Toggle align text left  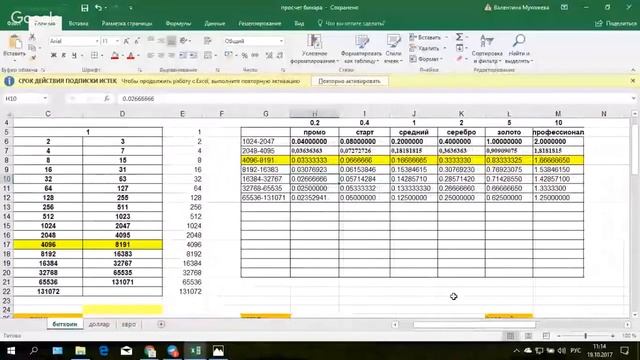(151, 56)
